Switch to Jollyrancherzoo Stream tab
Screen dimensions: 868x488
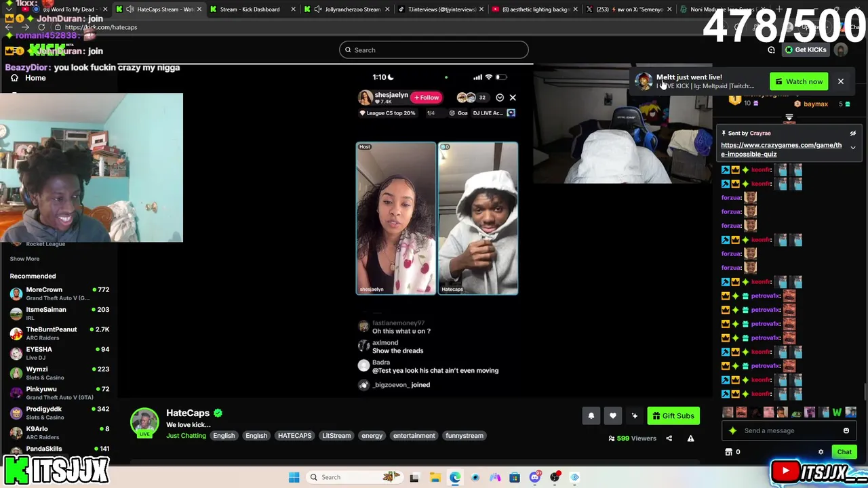(x=346, y=9)
